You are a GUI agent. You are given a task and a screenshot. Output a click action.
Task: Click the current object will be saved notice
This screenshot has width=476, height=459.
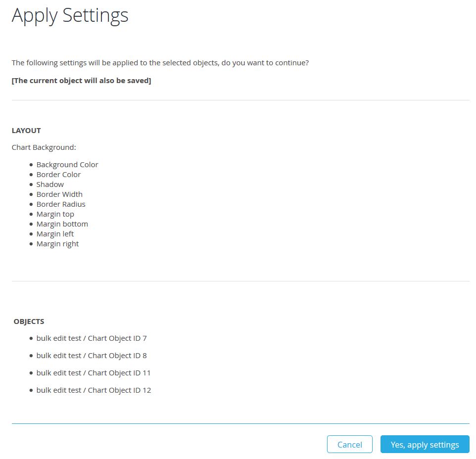click(x=81, y=81)
